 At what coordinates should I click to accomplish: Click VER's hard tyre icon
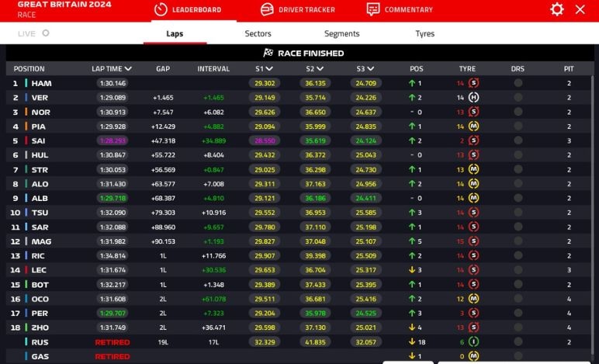click(x=473, y=98)
